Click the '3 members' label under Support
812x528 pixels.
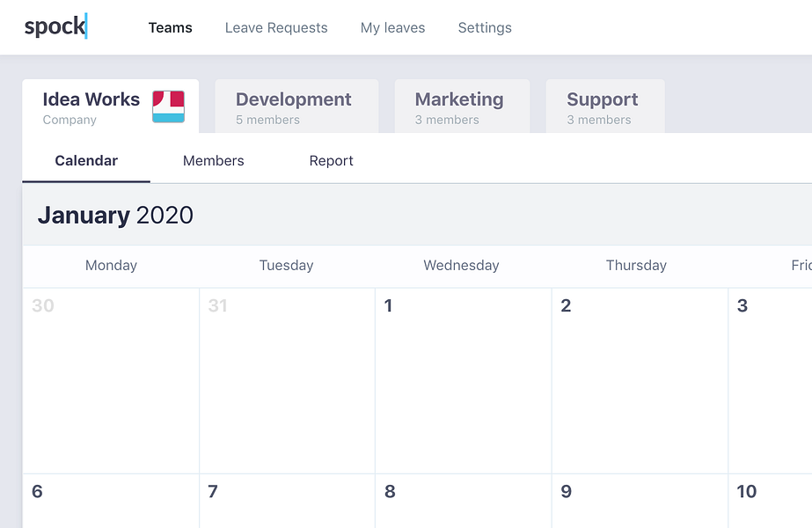[x=598, y=120]
